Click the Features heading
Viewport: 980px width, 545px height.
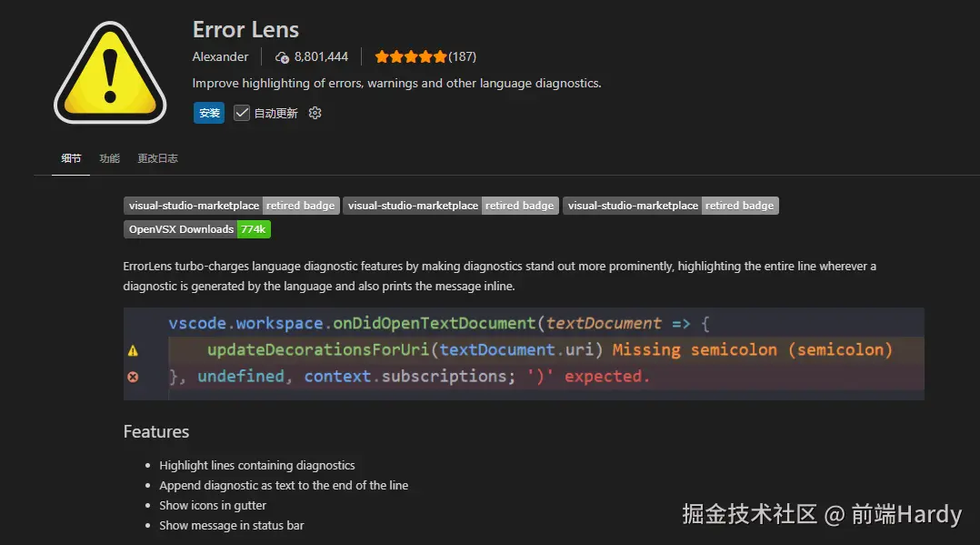coord(156,432)
